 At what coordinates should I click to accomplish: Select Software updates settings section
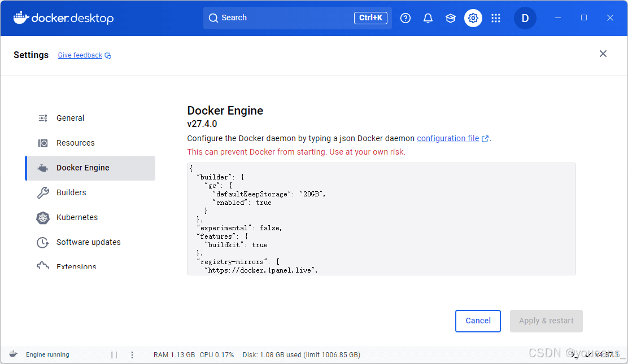[x=90, y=242]
